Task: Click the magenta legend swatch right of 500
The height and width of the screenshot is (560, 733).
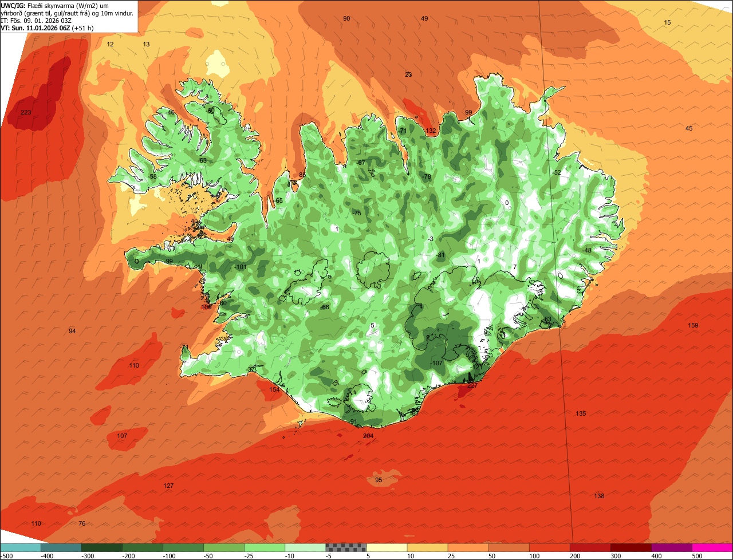Action: pos(712,547)
